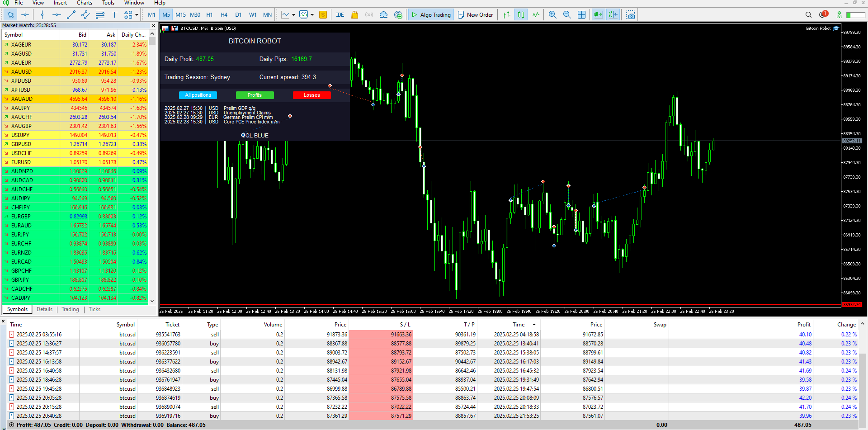
Task: Switch to the Details tab
Action: (x=44, y=309)
